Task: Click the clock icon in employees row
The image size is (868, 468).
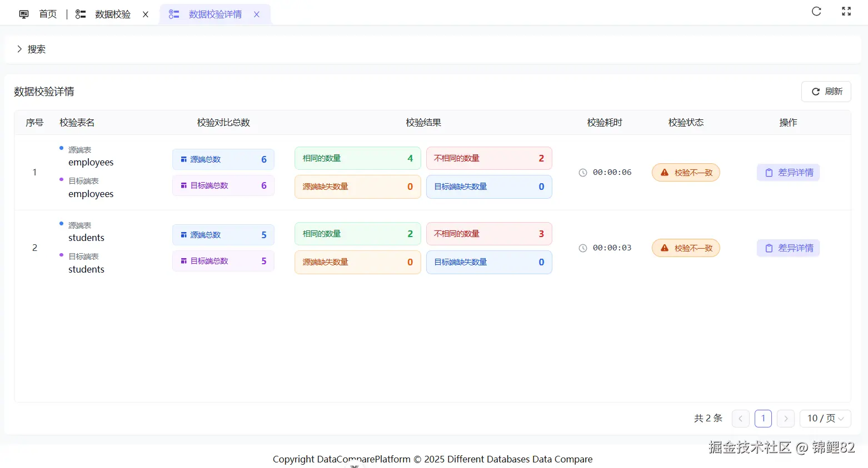Action: [x=583, y=173]
